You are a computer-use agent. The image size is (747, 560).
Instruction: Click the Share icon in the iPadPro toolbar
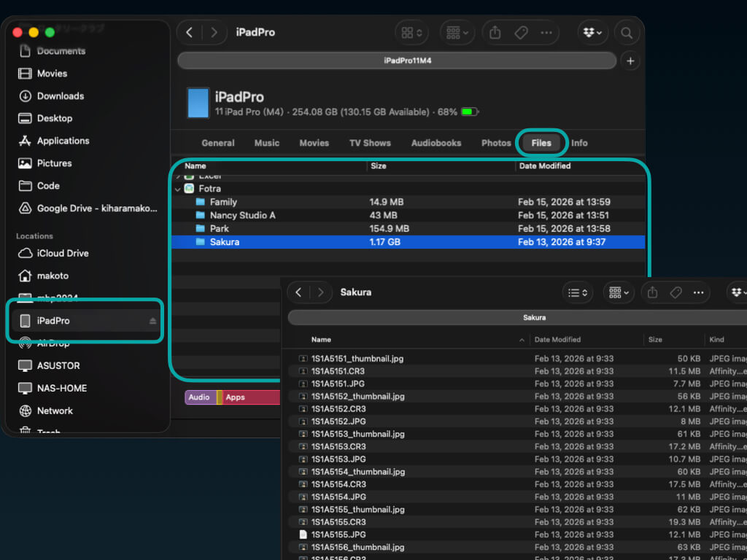[495, 33]
